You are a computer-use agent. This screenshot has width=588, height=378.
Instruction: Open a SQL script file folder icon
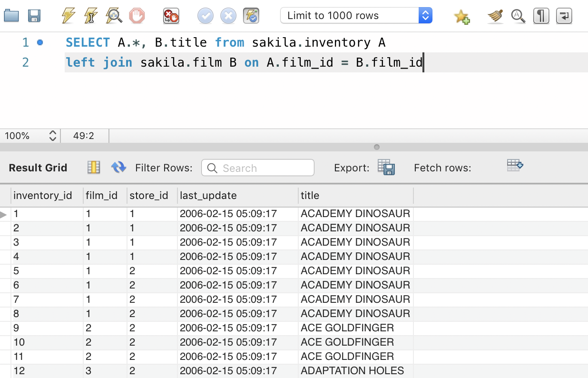(x=11, y=16)
